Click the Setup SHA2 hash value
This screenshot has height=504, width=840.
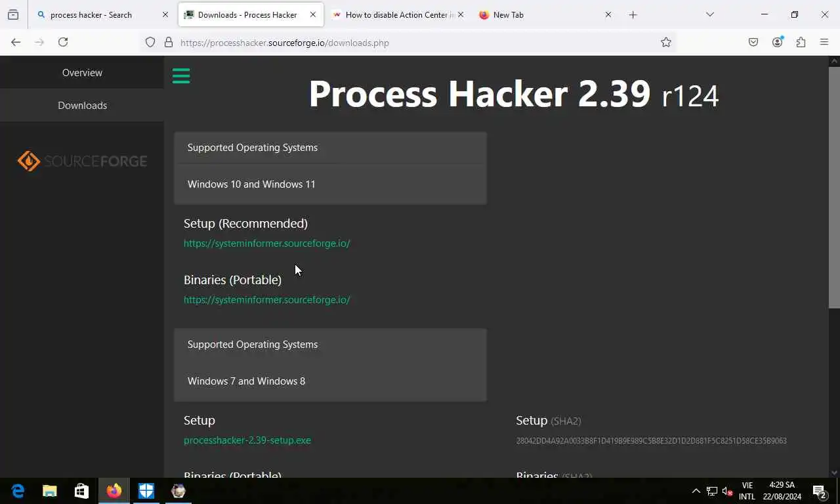click(651, 440)
